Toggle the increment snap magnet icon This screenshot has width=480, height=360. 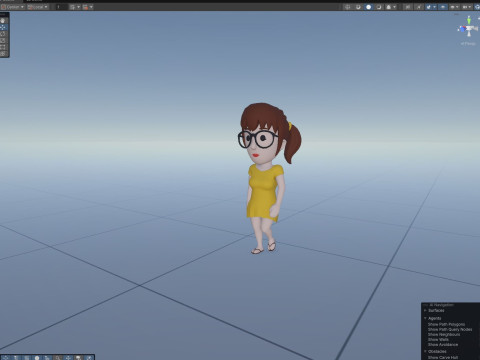pyautogui.click(x=85, y=7)
